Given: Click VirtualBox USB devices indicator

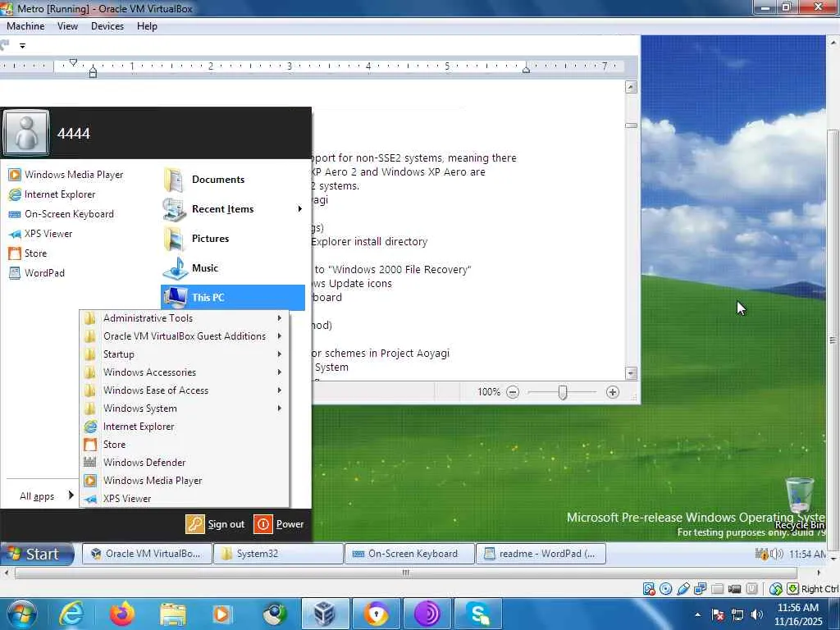Looking at the screenshot, I should pos(683,589).
